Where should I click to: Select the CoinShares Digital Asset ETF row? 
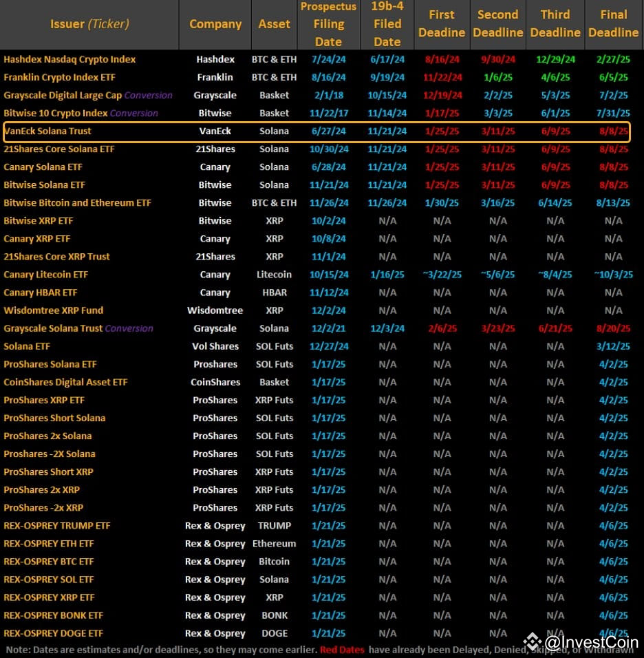[x=65, y=382]
